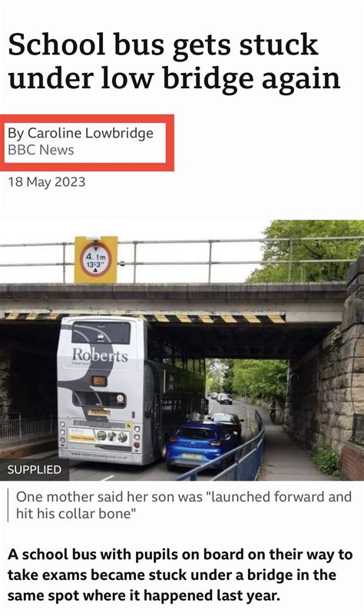The image size is (364, 616).
Task: Click the orange route number display on bus
Action: (x=99, y=381)
